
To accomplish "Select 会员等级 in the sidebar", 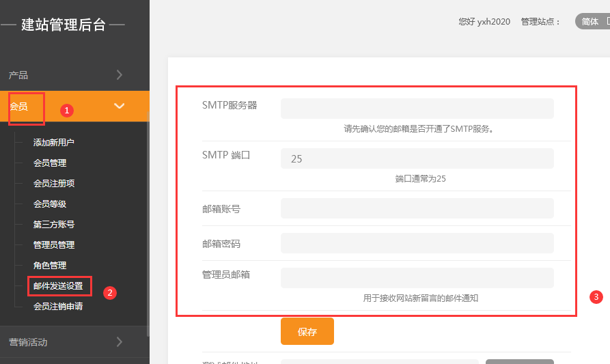I will (x=49, y=204).
